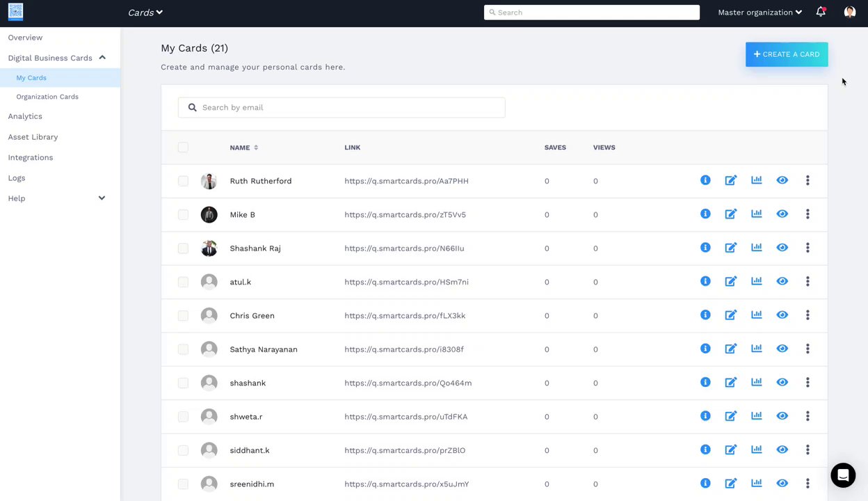This screenshot has height=501, width=868.
Task: Open the Cards dropdown in the header
Action: point(145,13)
